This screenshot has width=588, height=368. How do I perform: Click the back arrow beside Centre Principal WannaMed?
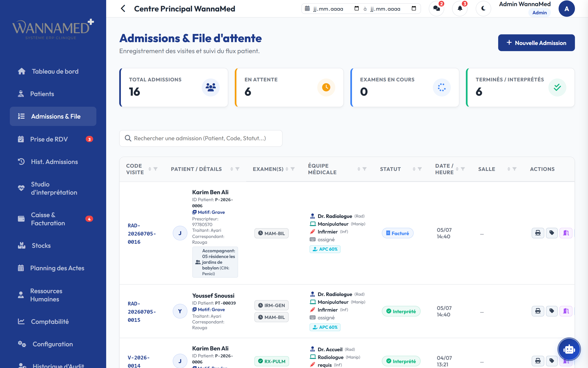pos(123,9)
